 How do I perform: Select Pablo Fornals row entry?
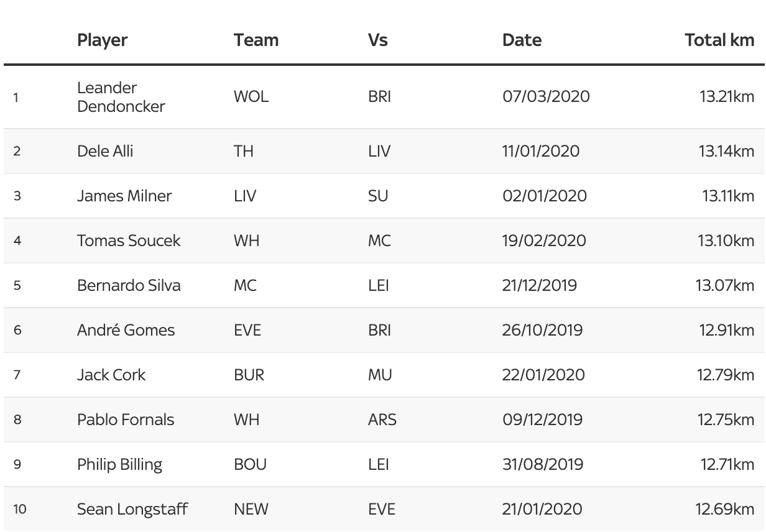point(126,420)
